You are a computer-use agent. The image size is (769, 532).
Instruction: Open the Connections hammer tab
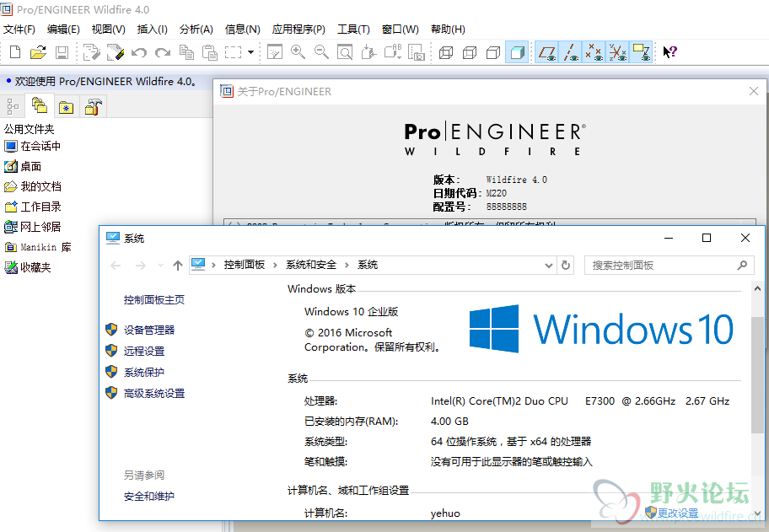[94, 106]
